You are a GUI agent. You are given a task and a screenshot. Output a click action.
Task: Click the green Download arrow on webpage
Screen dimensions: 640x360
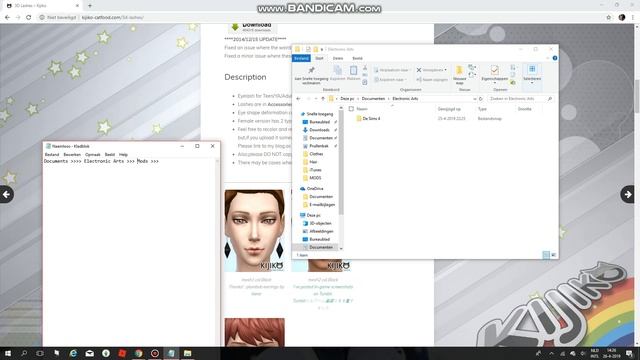[x=235, y=27]
